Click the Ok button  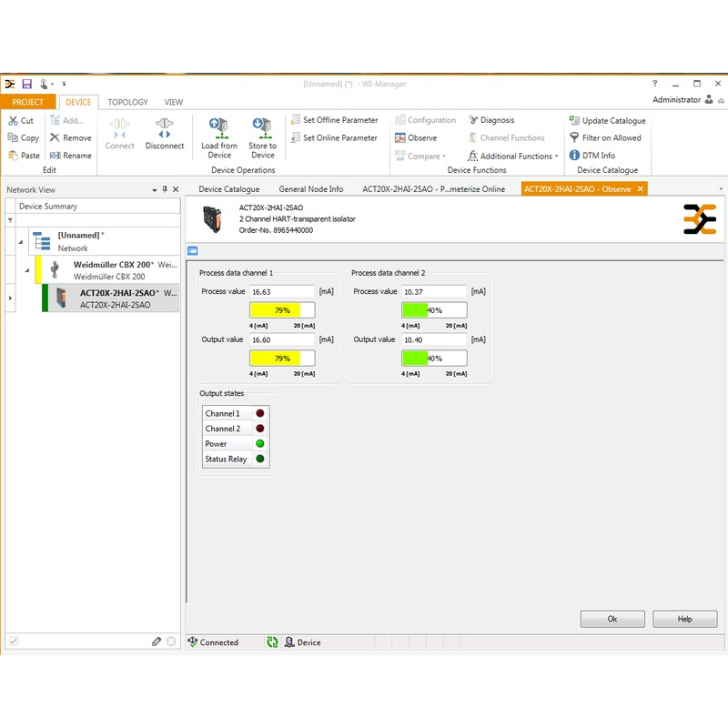click(x=612, y=619)
